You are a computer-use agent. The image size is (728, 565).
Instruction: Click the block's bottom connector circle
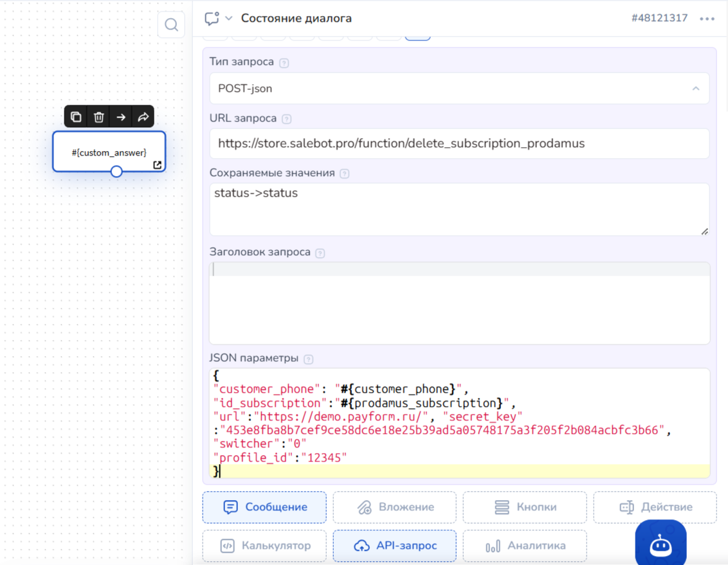point(116,172)
